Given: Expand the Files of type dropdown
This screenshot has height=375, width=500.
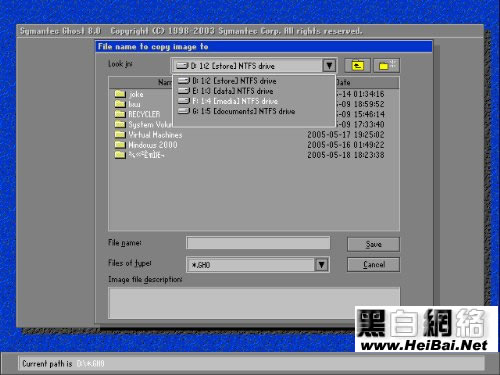Looking at the screenshot, I should pyautogui.click(x=321, y=265).
